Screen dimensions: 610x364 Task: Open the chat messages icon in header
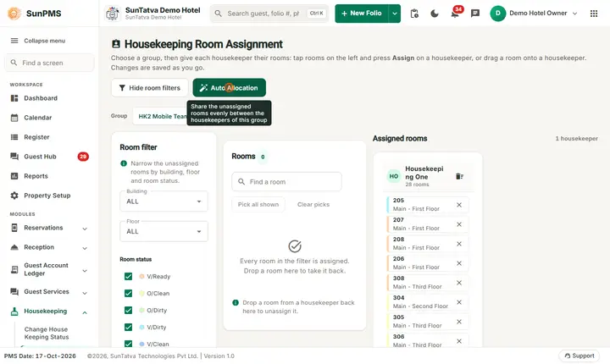point(475,14)
